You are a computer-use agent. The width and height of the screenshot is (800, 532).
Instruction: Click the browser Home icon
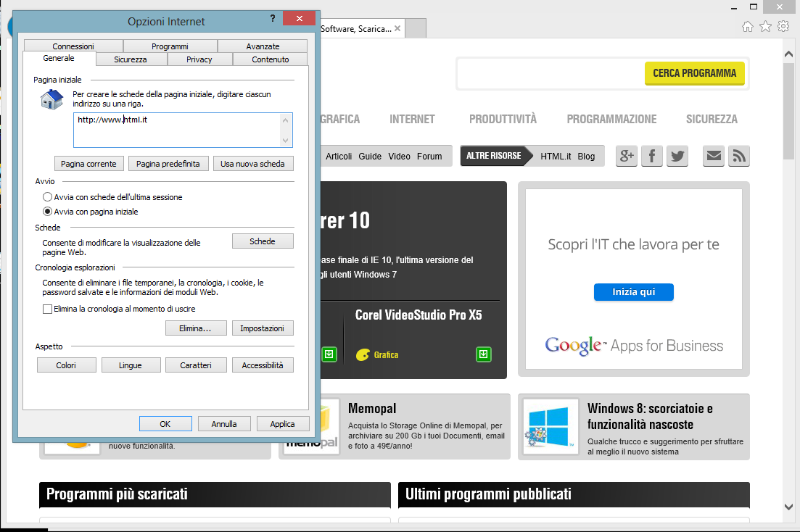(x=747, y=27)
